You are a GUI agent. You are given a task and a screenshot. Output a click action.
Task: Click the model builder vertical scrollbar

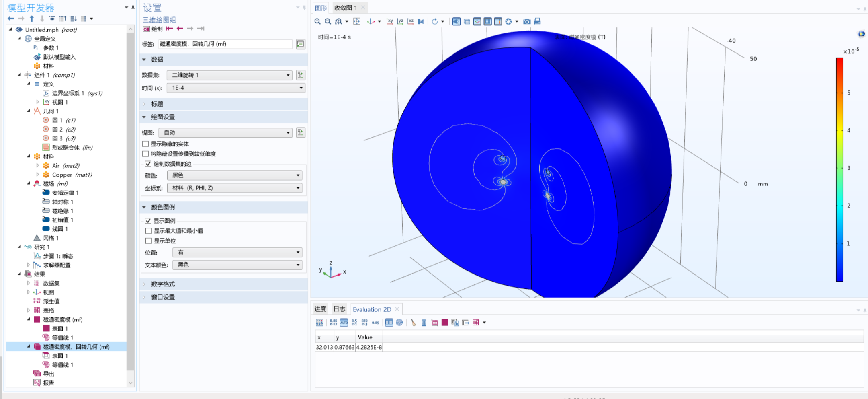coord(130,201)
